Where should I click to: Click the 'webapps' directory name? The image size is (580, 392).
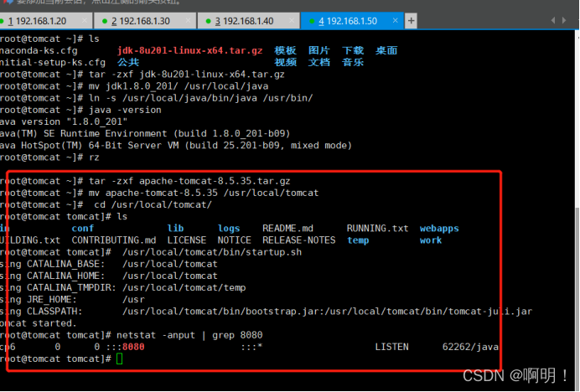click(439, 229)
